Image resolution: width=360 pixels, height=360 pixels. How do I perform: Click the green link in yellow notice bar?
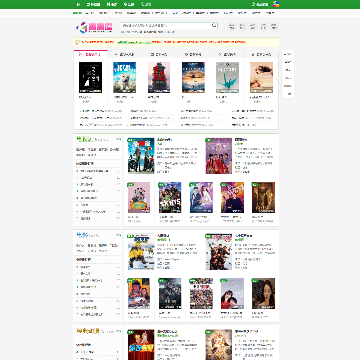coord(134,42)
